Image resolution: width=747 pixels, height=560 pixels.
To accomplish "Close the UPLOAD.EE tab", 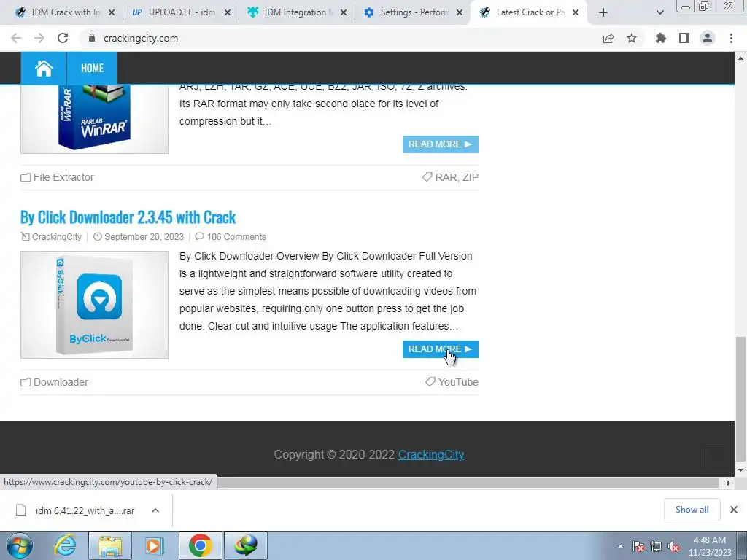I will coord(228,13).
